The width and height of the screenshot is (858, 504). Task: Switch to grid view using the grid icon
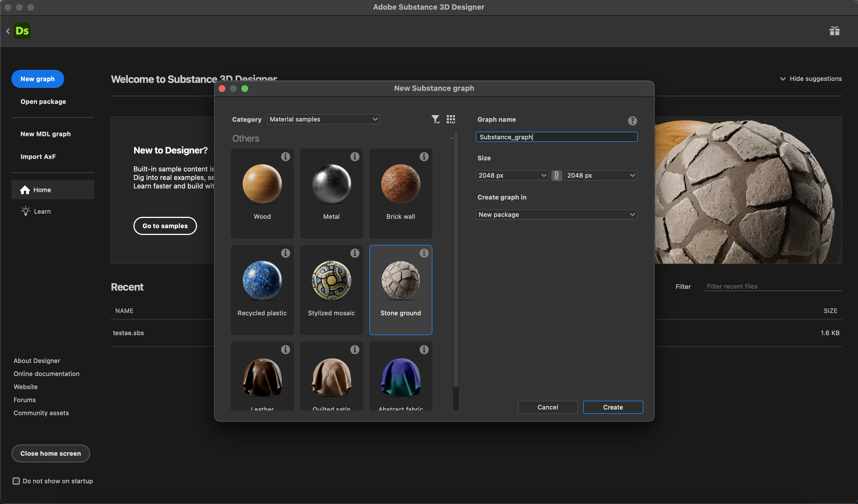(451, 119)
